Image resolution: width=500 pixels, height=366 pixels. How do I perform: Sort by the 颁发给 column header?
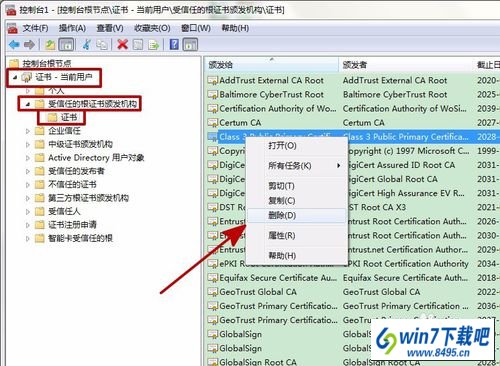point(272,65)
